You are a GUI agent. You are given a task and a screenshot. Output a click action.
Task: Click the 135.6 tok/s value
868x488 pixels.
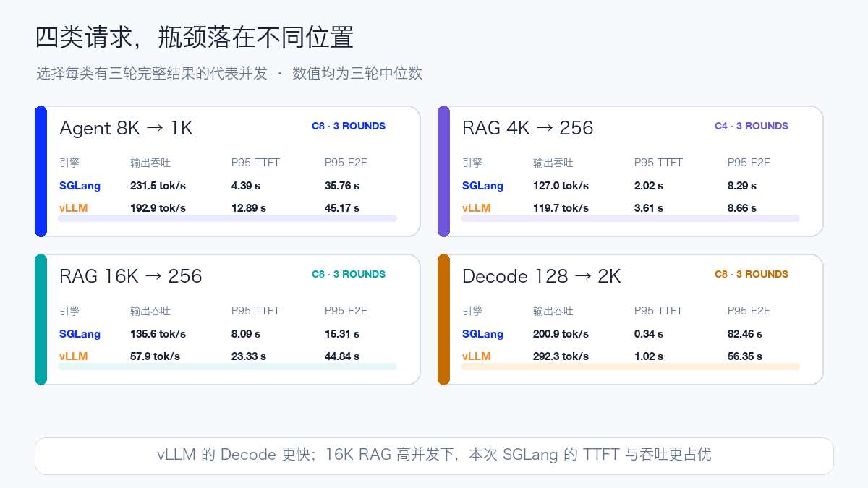click(158, 334)
